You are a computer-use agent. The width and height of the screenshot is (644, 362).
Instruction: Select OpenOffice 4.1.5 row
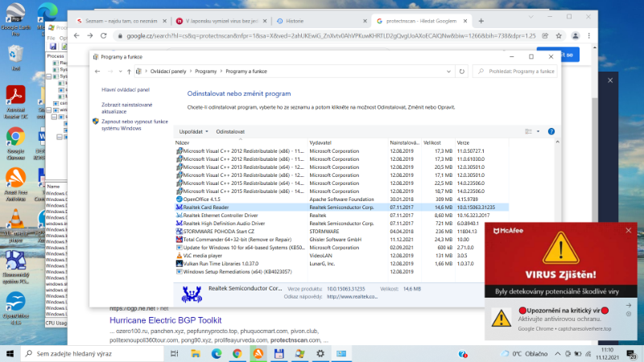[x=341, y=200]
